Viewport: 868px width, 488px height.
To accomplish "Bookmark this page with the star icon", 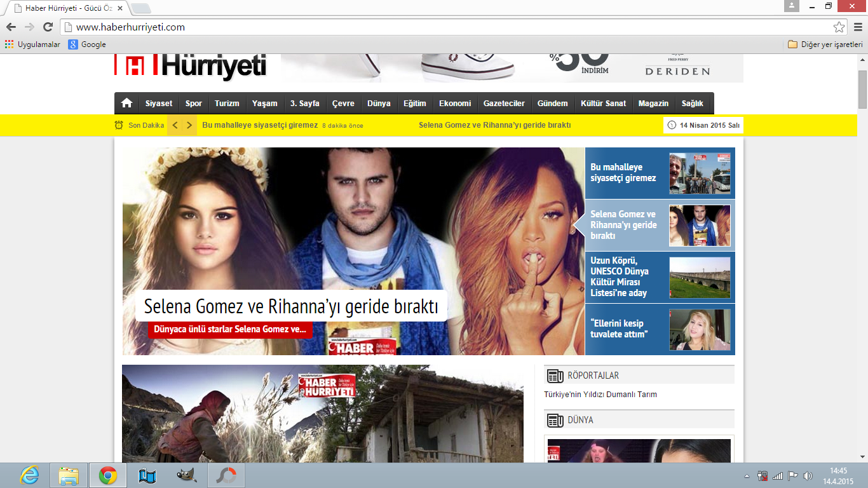I will click(x=839, y=27).
